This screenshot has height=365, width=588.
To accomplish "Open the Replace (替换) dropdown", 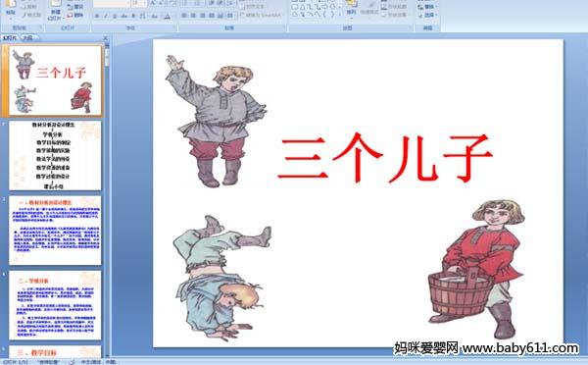I will click(428, 7).
